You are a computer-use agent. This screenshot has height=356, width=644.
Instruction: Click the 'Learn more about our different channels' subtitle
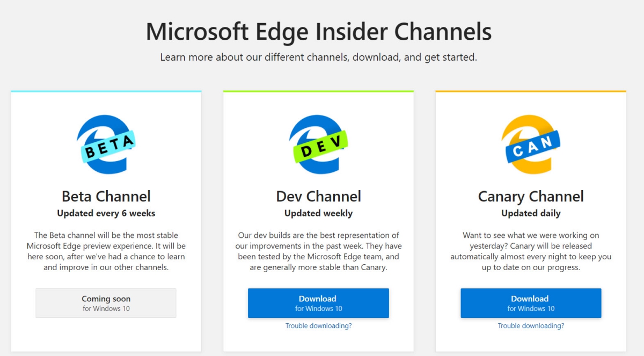[x=318, y=57]
